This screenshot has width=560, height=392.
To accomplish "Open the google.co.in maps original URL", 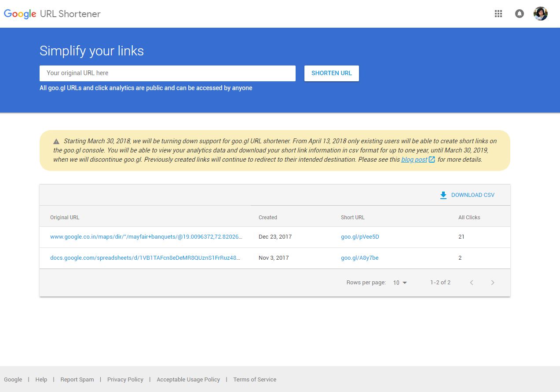I will tap(146, 237).
